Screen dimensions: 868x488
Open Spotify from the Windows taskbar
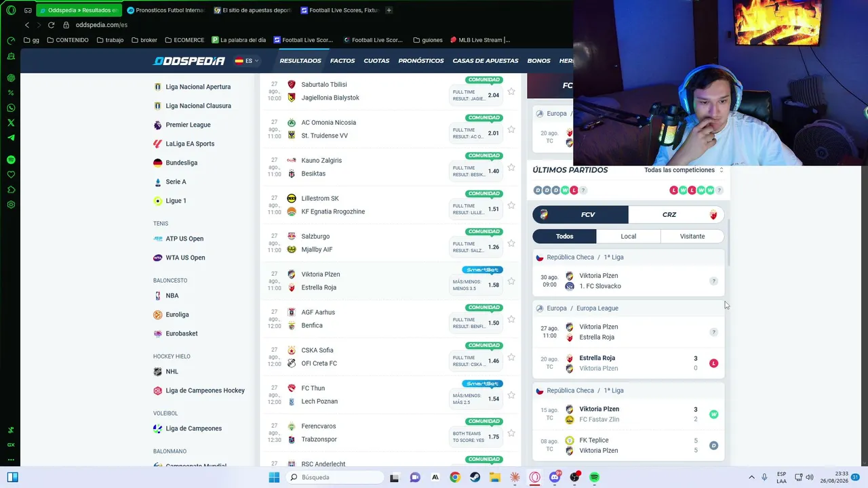(x=595, y=477)
